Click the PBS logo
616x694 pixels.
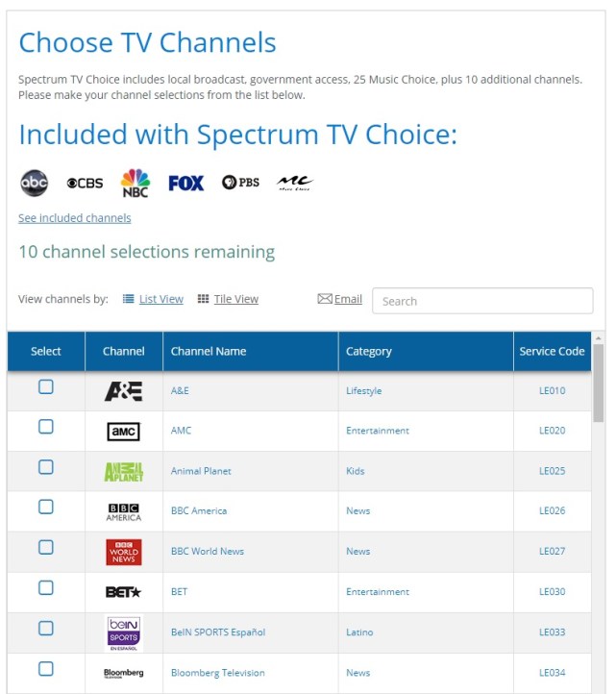point(241,183)
